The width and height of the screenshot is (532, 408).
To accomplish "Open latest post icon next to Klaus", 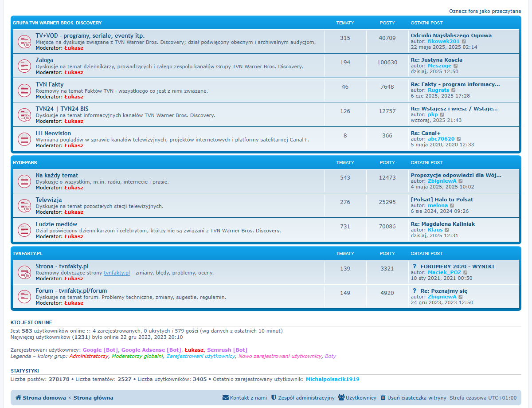I will coord(447,230).
